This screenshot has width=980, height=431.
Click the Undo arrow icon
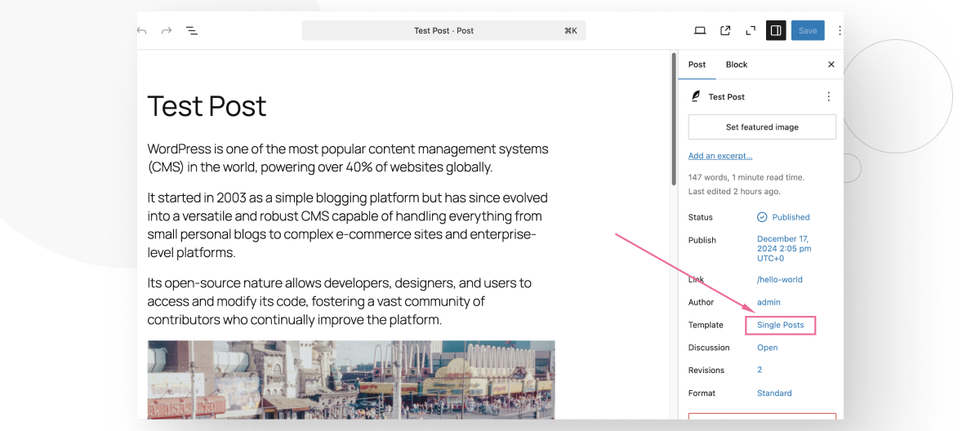pos(142,31)
